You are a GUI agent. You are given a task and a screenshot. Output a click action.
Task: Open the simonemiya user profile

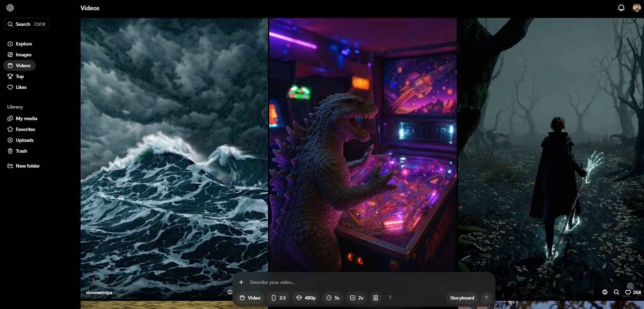(x=99, y=292)
